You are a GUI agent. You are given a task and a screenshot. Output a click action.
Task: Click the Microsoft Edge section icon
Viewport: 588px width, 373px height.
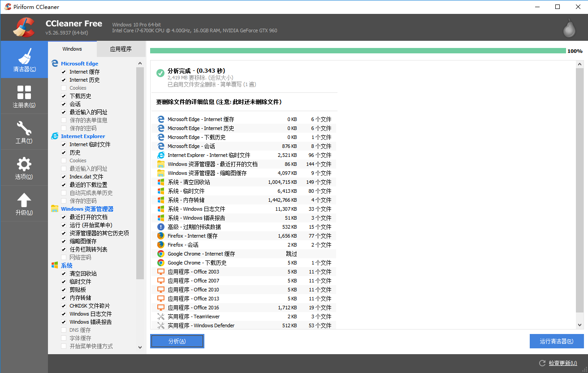coord(55,63)
